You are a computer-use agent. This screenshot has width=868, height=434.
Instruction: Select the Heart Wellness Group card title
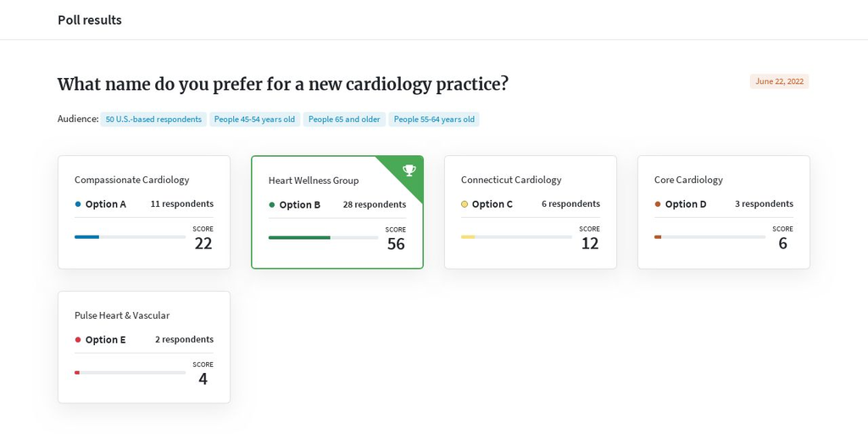[x=314, y=181]
